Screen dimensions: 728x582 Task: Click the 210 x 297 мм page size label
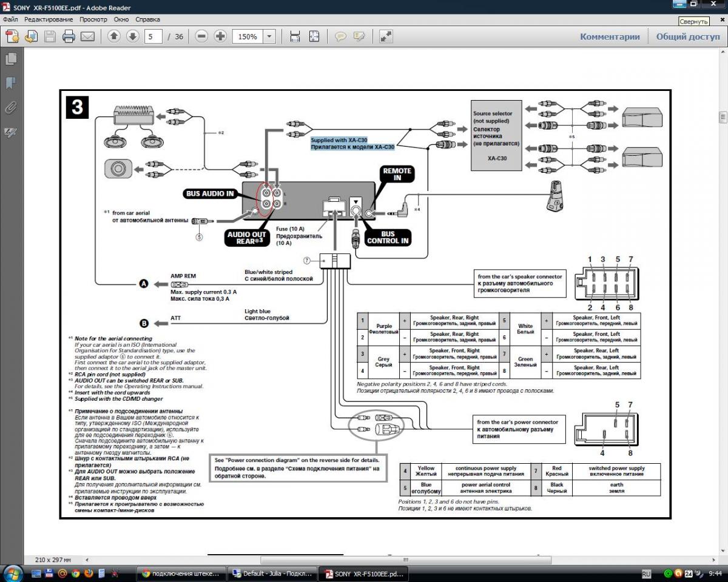(x=53, y=560)
